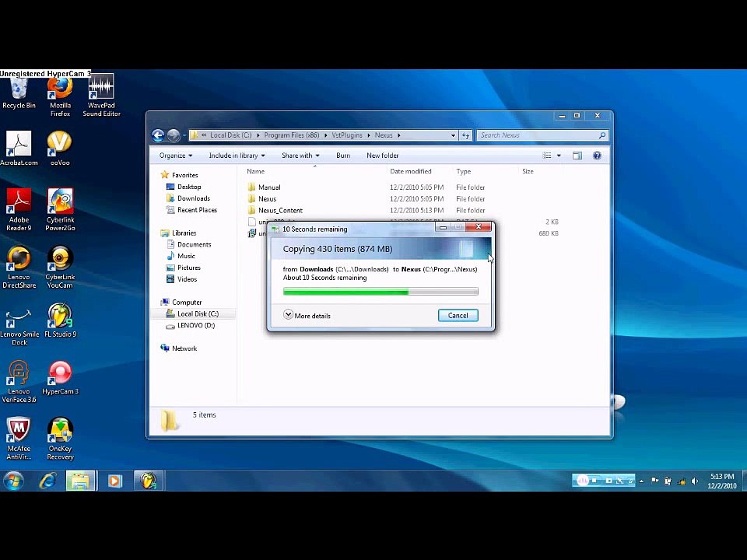This screenshot has width=747, height=560.
Task: Show hidden system tray icons arrow
Action: [x=642, y=481]
